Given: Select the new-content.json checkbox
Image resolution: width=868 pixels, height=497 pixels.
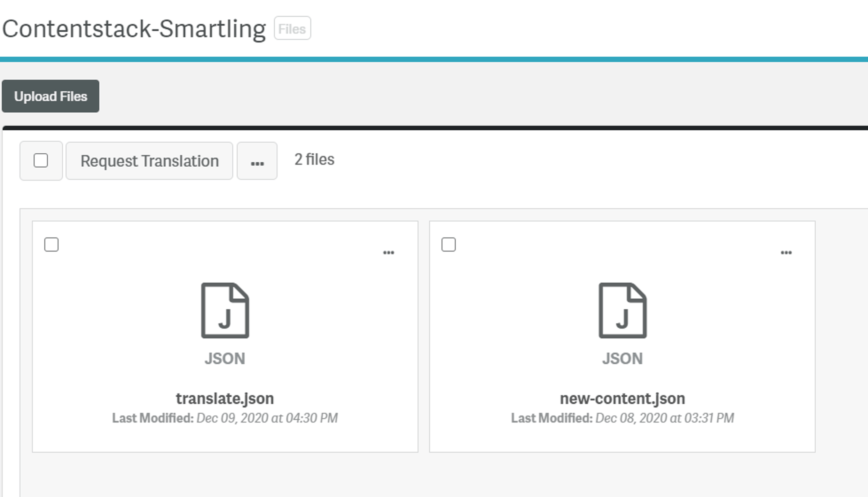Looking at the screenshot, I should [x=449, y=244].
